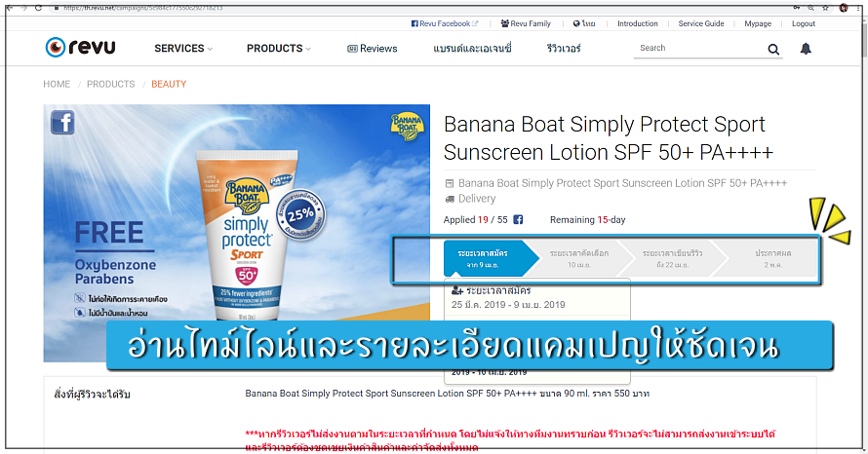Click the Banana Boat logo on banner
This screenshot has width=868, height=454.
pyautogui.click(x=407, y=127)
